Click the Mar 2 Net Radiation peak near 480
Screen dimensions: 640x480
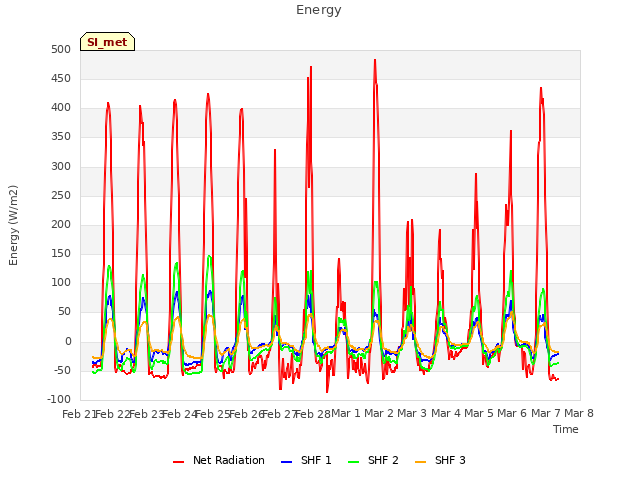375,60
